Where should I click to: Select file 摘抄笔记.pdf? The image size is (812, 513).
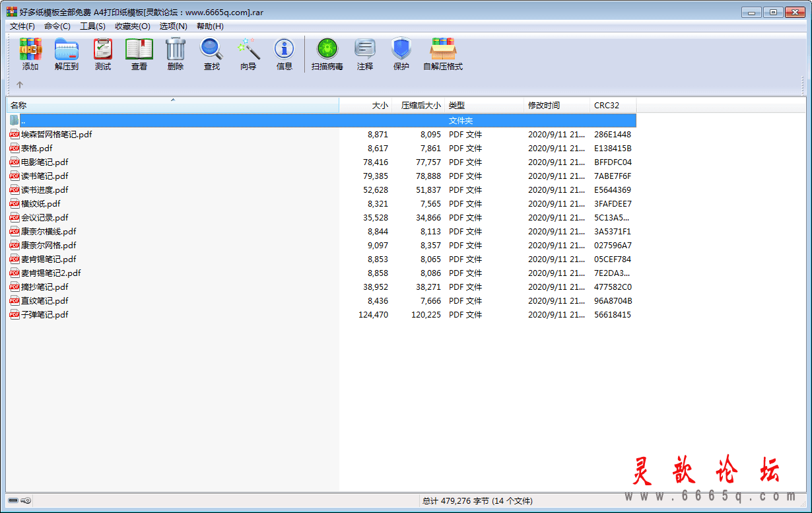(45, 287)
